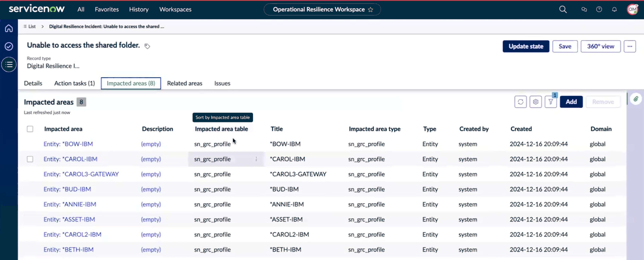Open list personalization gear icon
The image size is (644, 260).
click(535, 102)
